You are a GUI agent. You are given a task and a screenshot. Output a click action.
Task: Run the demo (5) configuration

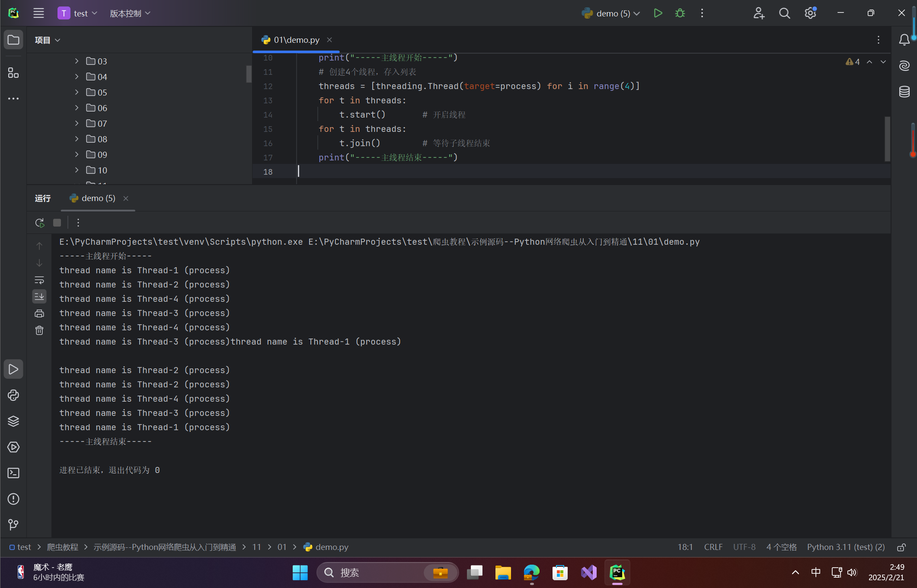(658, 13)
